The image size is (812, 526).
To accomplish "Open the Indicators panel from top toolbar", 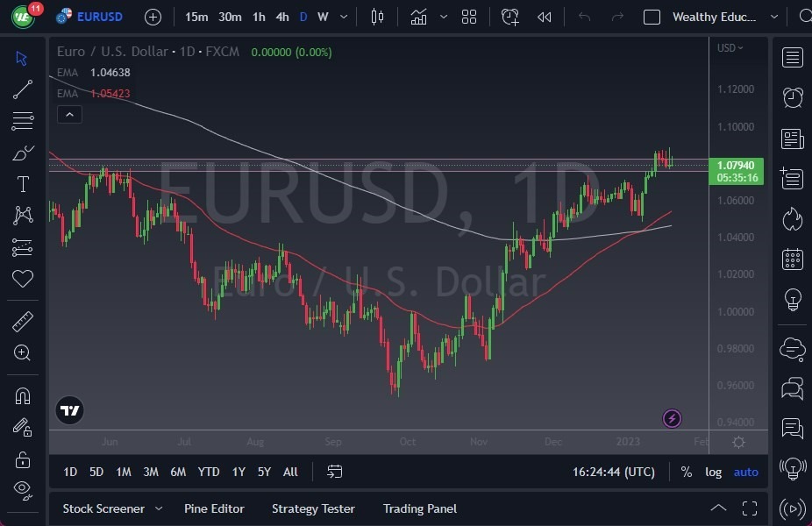I will pos(418,16).
